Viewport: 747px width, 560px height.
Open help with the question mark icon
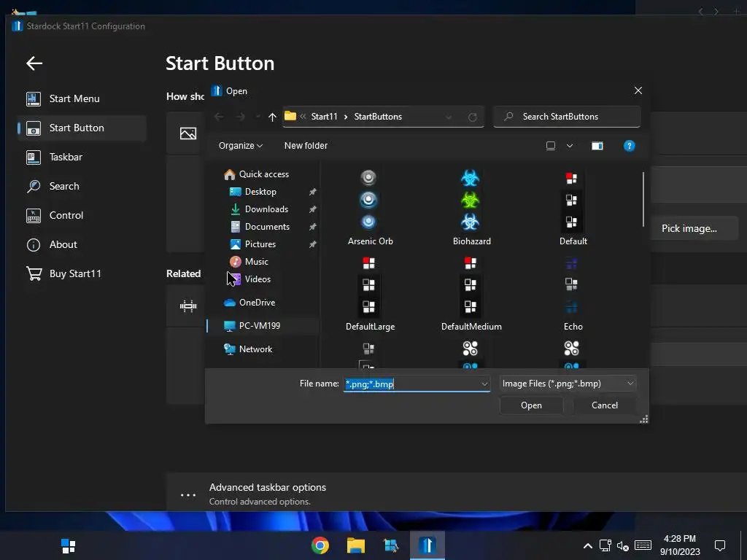pos(629,146)
